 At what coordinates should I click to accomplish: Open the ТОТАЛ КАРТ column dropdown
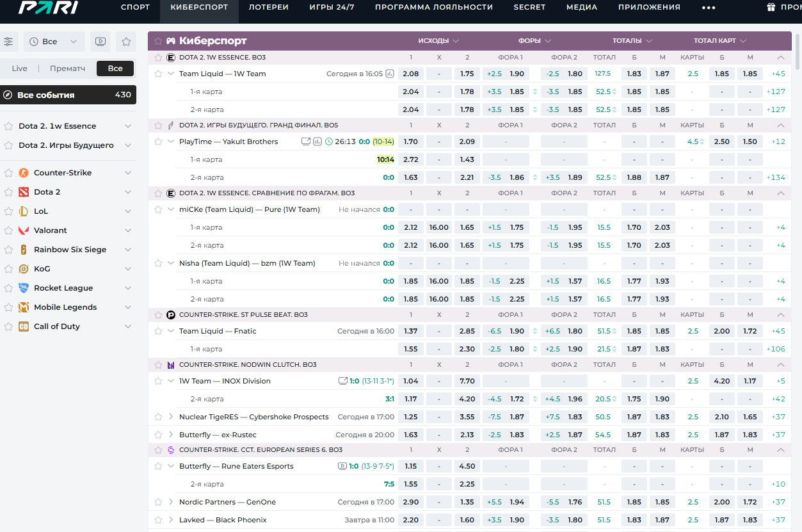tap(720, 41)
